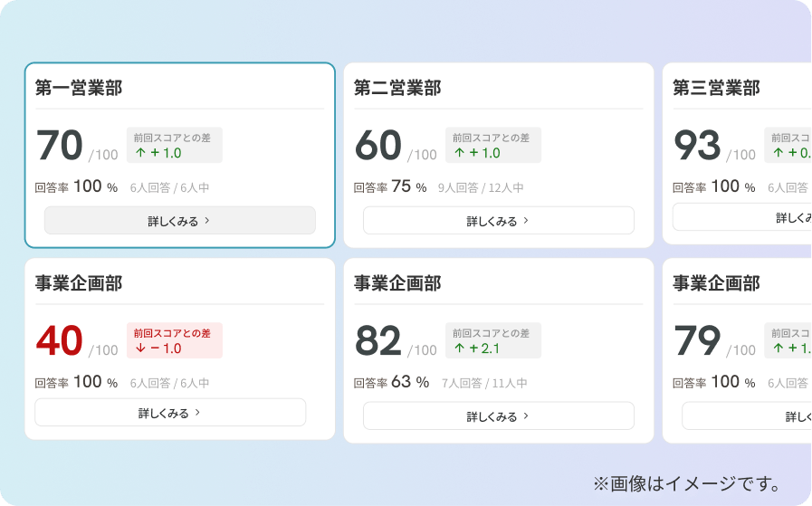Click the up arrow in 第二営業部 score badge
The image size is (812, 506).
pyautogui.click(x=459, y=153)
